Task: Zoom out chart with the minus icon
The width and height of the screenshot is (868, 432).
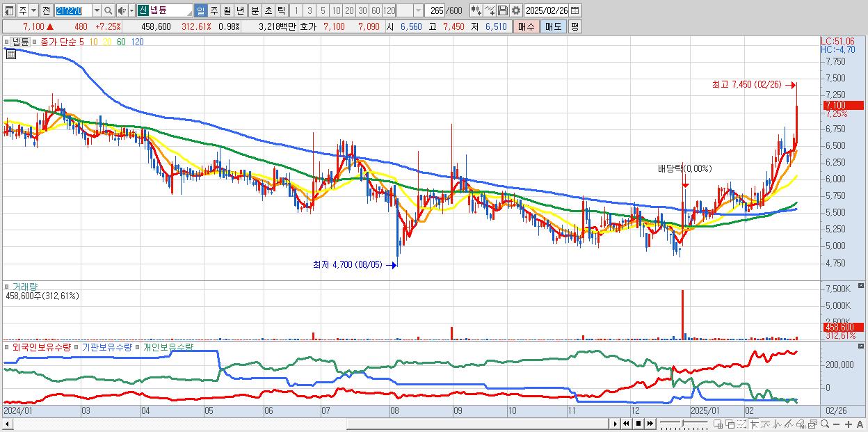Action: click(x=836, y=424)
